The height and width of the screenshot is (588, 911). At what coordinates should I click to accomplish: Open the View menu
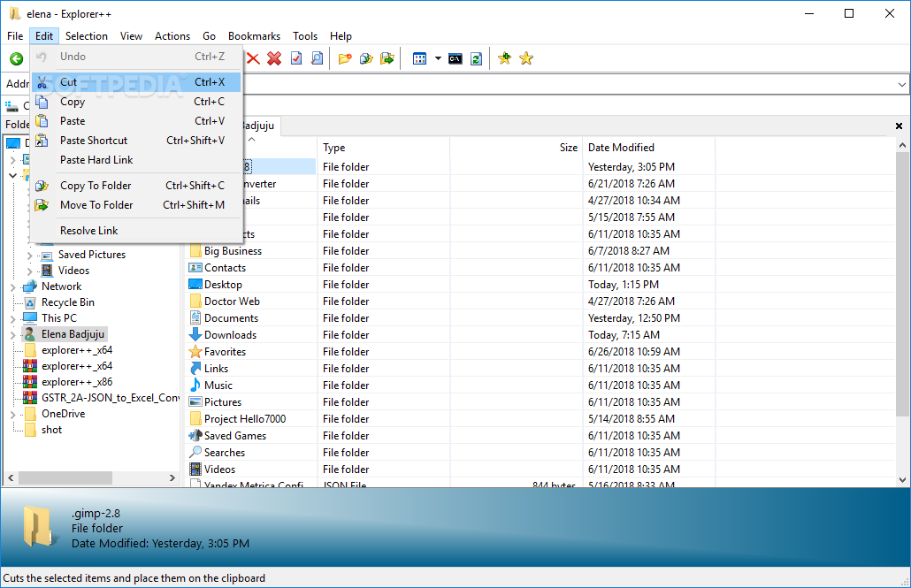131,36
